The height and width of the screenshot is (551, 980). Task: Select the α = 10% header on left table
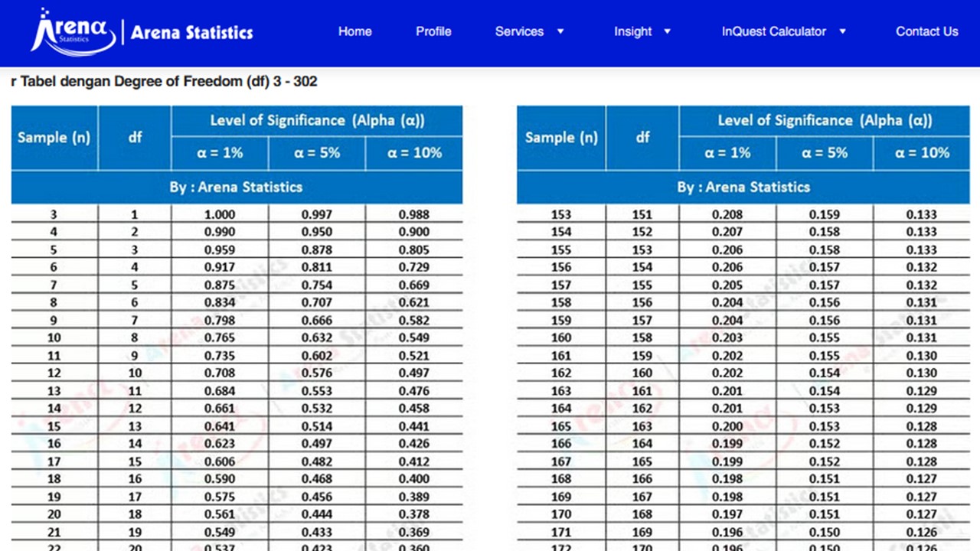[x=414, y=153]
